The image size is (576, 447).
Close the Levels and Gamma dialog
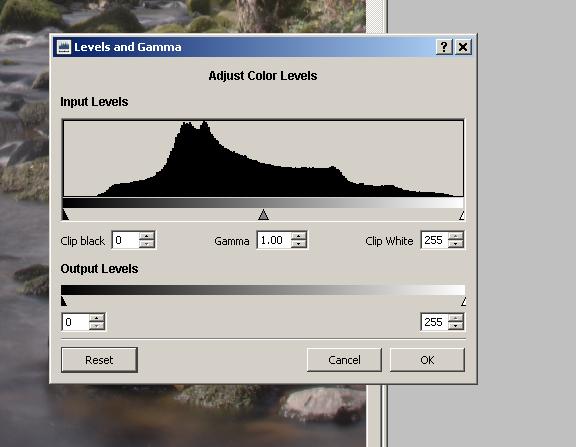pyautogui.click(x=463, y=47)
